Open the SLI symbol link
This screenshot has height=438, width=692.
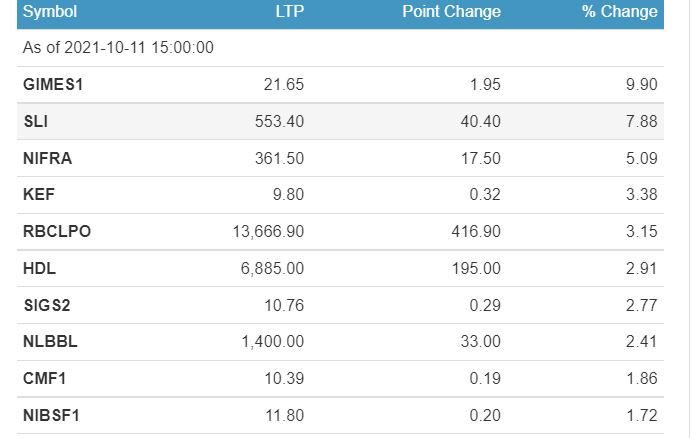[x=36, y=121]
